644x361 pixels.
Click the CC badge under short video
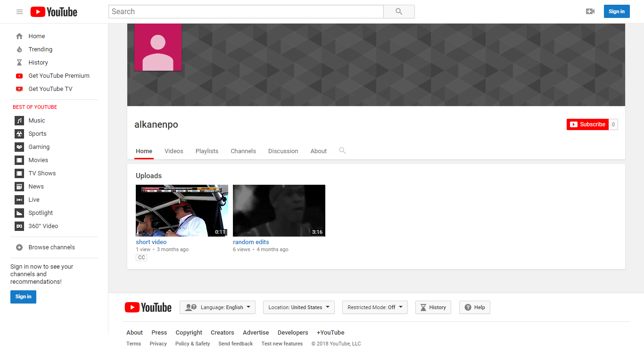coord(141,258)
